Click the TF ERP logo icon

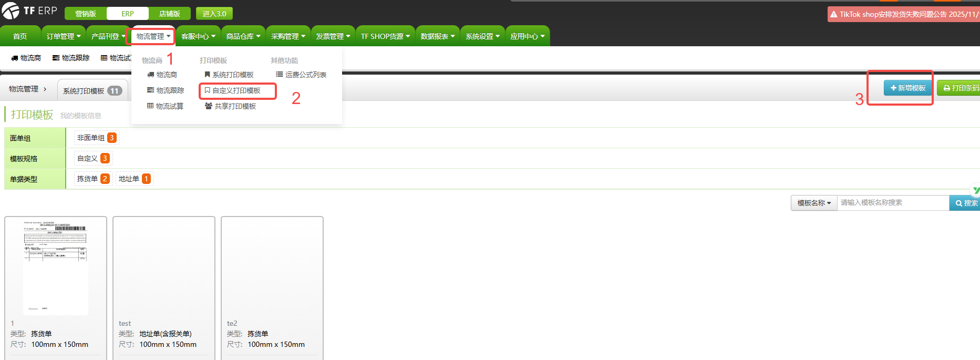(11, 11)
